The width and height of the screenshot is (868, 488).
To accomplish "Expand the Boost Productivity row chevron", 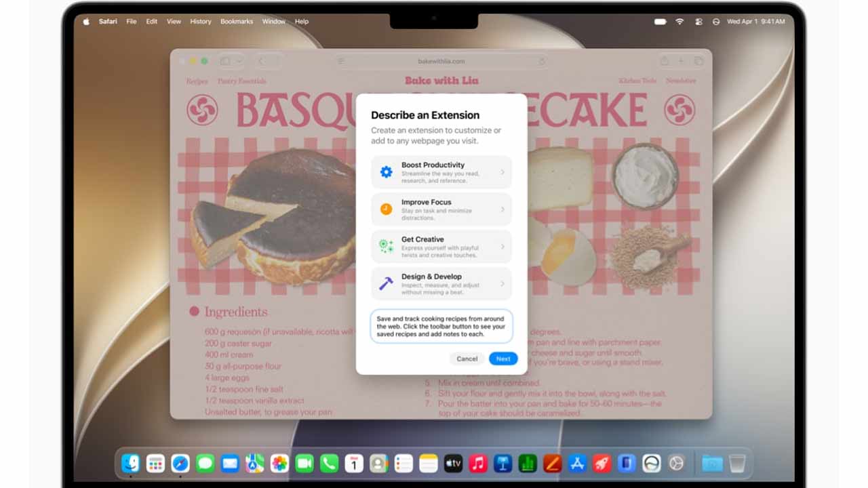I will pyautogui.click(x=502, y=172).
